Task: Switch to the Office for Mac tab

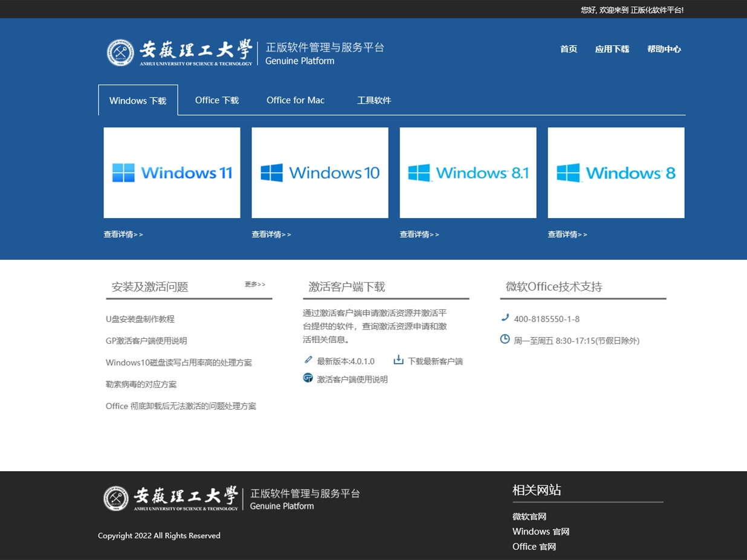Action: [x=296, y=100]
